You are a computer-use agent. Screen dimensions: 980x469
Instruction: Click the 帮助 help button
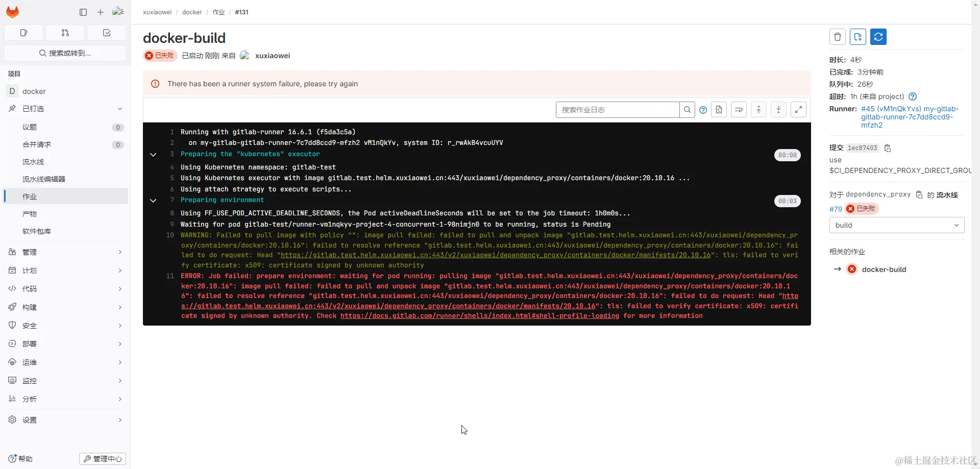tap(20, 459)
